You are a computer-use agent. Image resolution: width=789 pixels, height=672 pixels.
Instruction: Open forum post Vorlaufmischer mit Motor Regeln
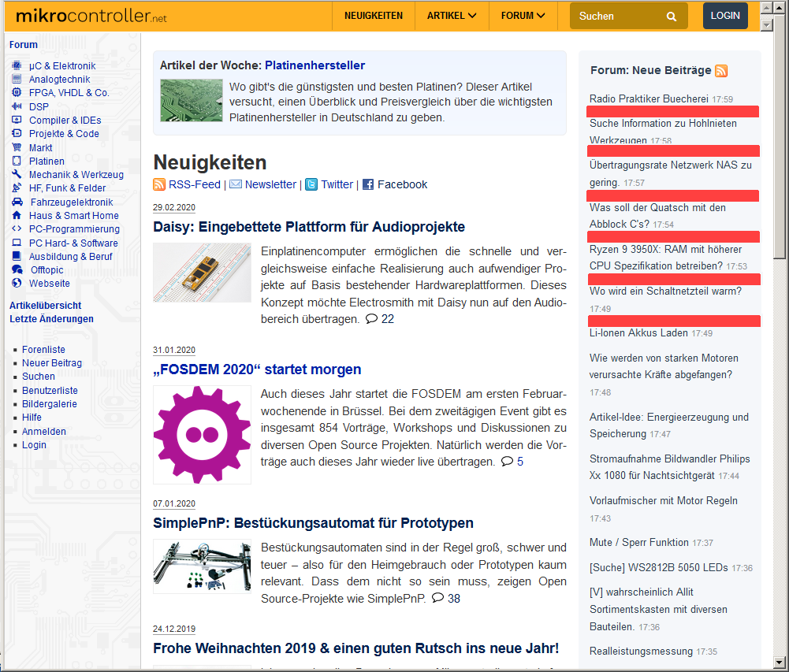tap(663, 500)
